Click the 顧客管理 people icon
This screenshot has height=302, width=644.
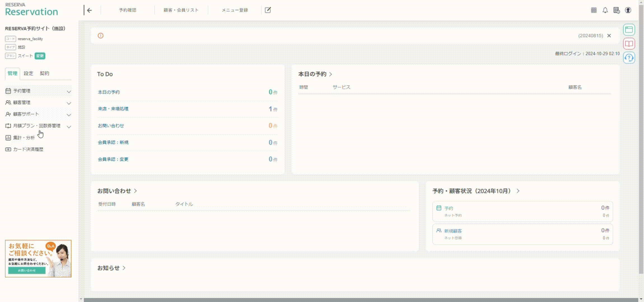tap(8, 103)
